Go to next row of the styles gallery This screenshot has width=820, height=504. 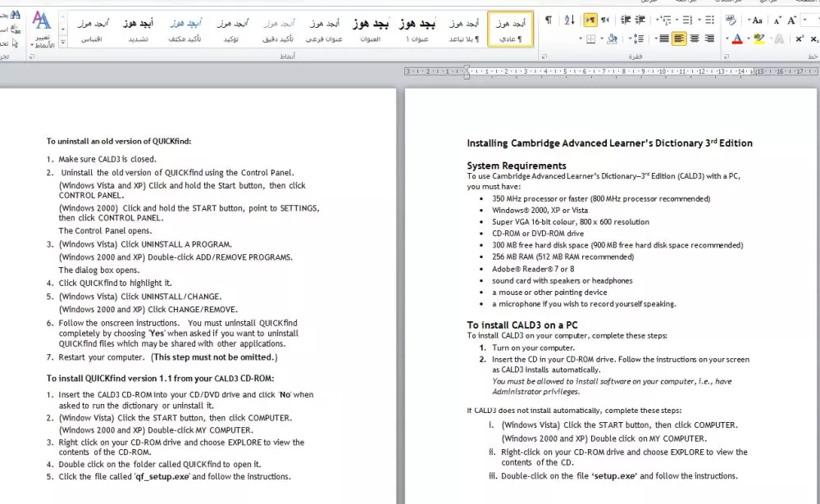click(x=63, y=30)
